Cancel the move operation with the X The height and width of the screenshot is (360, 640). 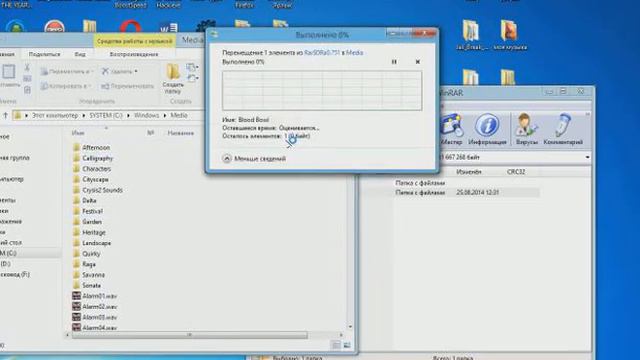coord(418,62)
